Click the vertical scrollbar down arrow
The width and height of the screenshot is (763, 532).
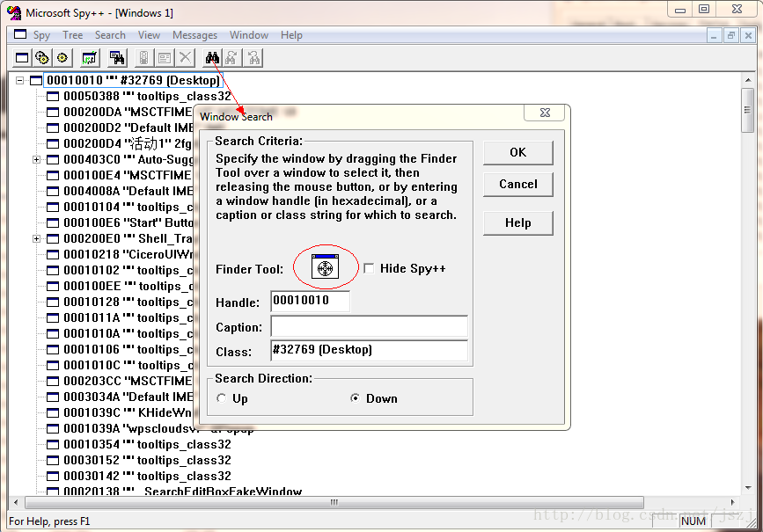[x=748, y=488]
